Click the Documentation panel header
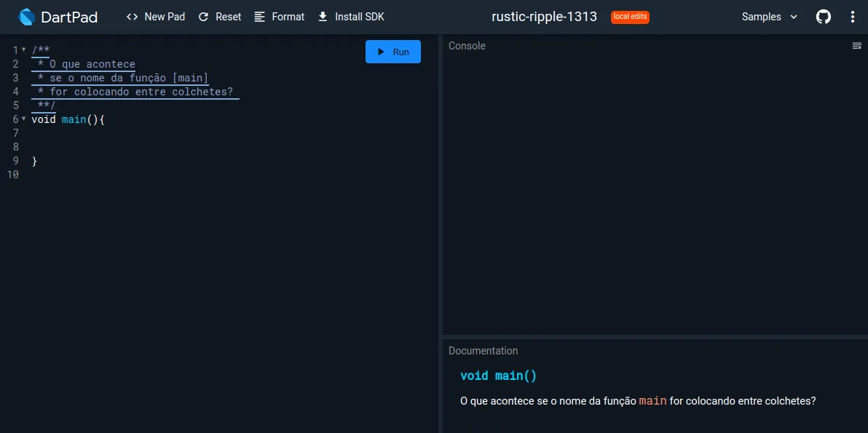 [x=484, y=351]
